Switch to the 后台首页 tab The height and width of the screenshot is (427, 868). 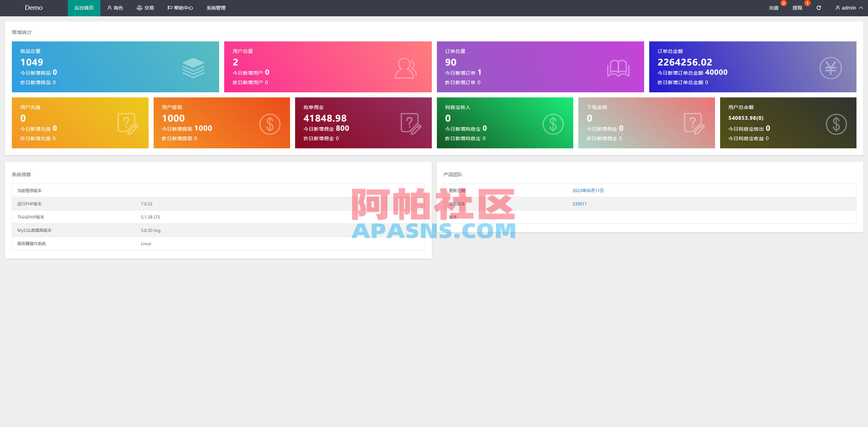(x=84, y=7)
